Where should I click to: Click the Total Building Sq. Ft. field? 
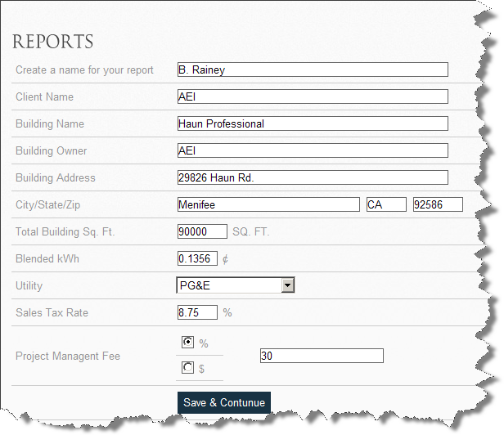click(202, 231)
